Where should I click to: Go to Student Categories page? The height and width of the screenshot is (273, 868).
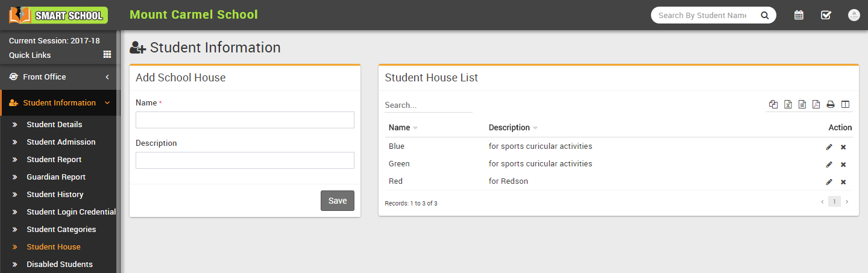pos(61,230)
